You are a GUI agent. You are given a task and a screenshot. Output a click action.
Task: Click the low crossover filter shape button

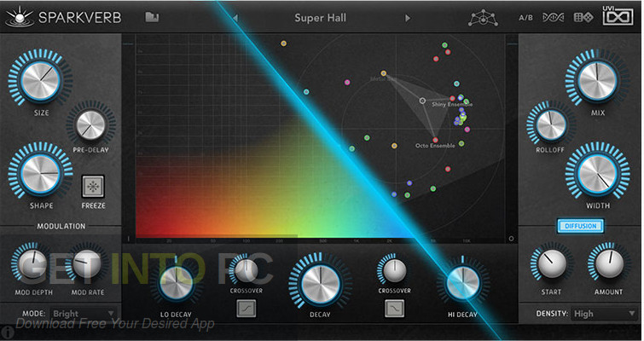[247, 309]
